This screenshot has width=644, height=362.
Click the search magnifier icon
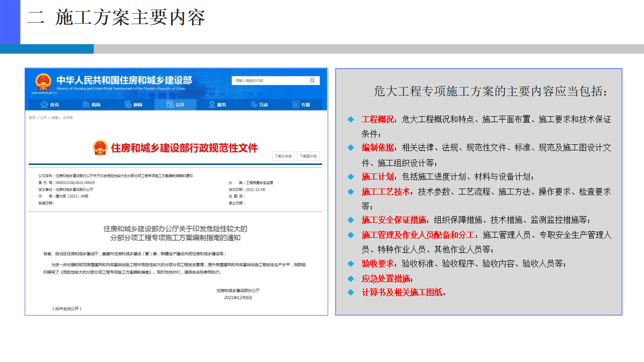312,80
